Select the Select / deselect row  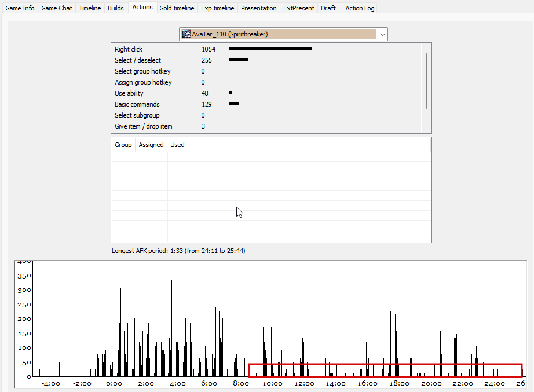click(x=266, y=60)
